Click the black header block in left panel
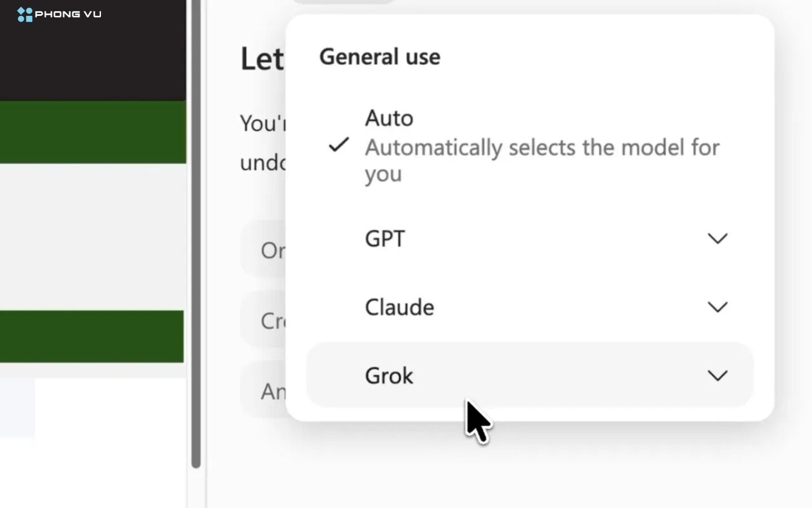The height and width of the screenshot is (508, 812). click(93, 50)
